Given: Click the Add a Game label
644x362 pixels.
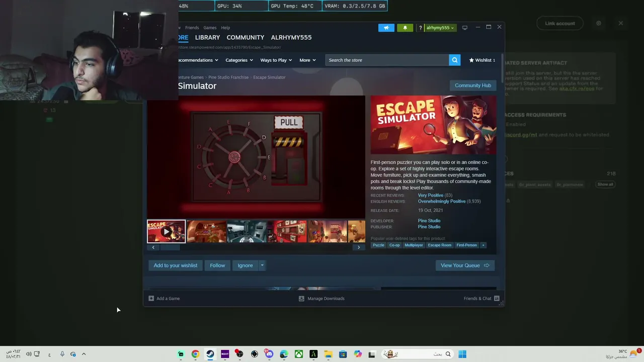Looking at the screenshot, I should point(168,299).
